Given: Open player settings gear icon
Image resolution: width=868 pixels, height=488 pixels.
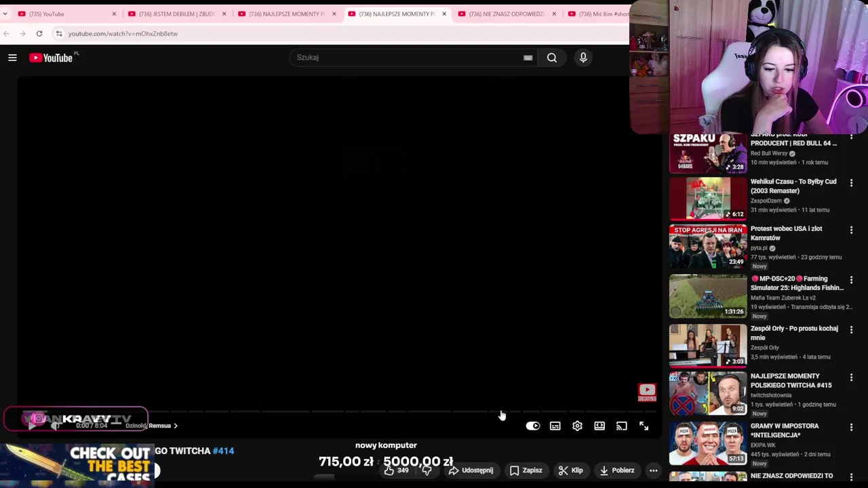Looking at the screenshot, I should pyautogui.click(x=577, y=426).
